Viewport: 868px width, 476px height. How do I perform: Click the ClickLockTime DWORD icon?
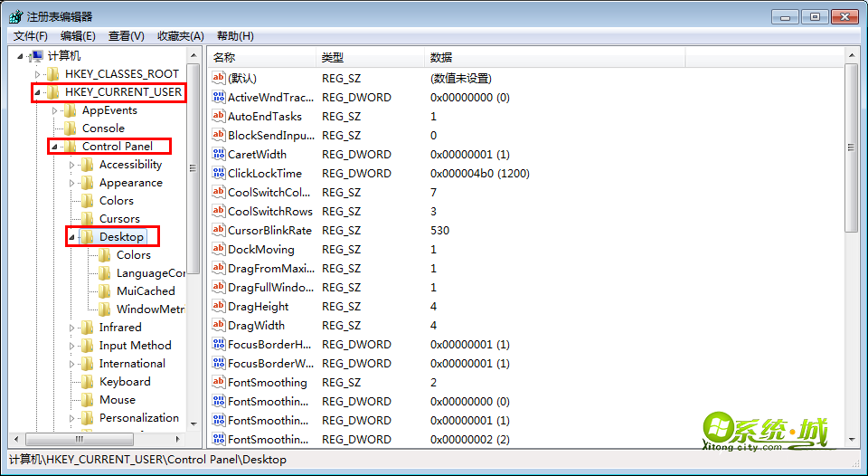[218, 174]
